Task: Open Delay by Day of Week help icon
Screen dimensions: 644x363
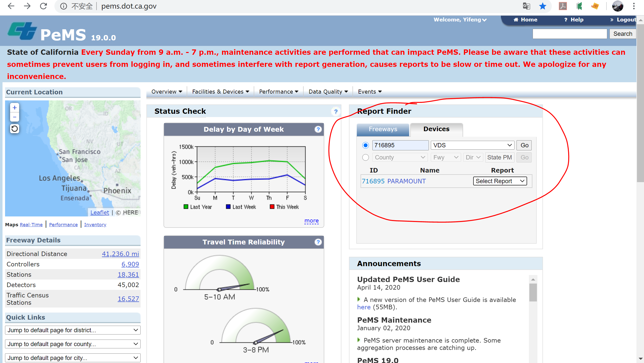Action: point(318,129)
